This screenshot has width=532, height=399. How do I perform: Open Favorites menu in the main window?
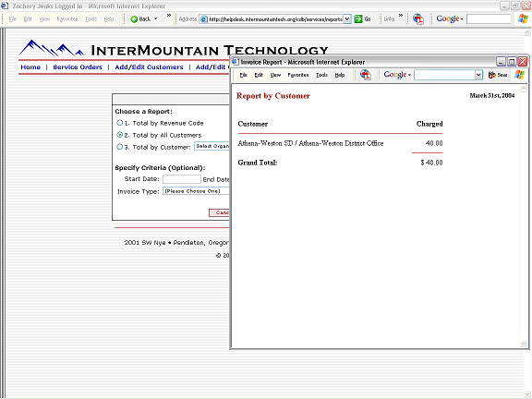coord(67,19)
